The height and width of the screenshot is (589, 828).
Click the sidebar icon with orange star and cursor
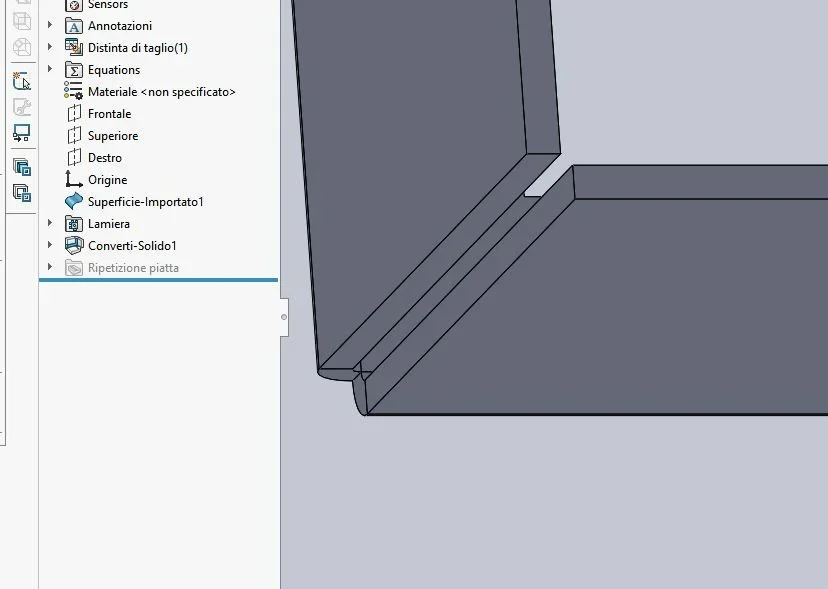point(22,80)
